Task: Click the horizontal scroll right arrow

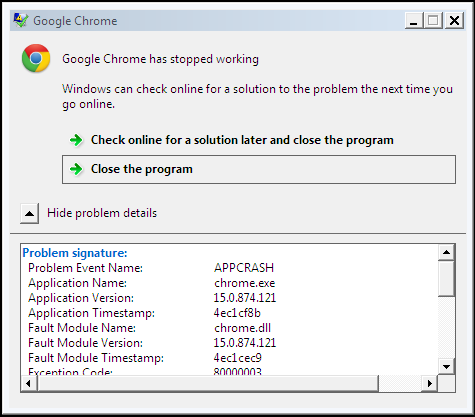Action: (429, 384)
